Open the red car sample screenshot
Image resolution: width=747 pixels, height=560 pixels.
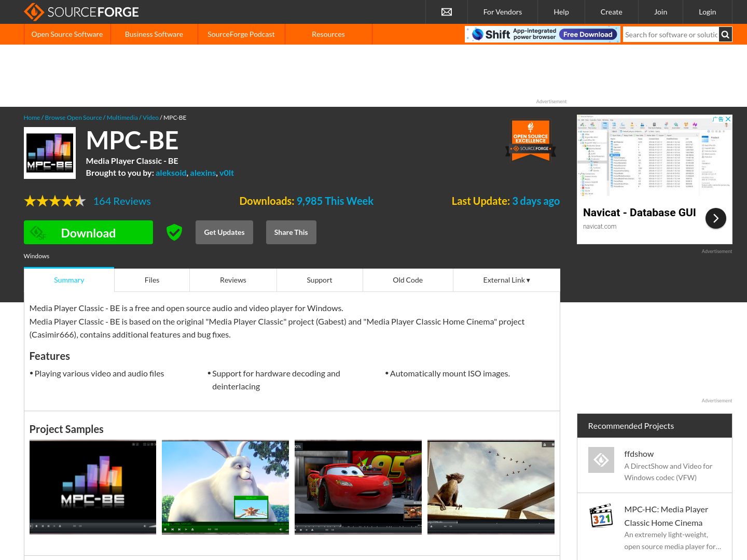pyautogui.click(x=358, y=487)
